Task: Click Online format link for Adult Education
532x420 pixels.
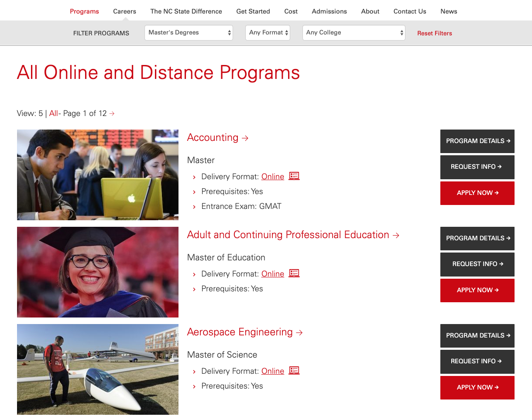Action: [x=273, y=274]
